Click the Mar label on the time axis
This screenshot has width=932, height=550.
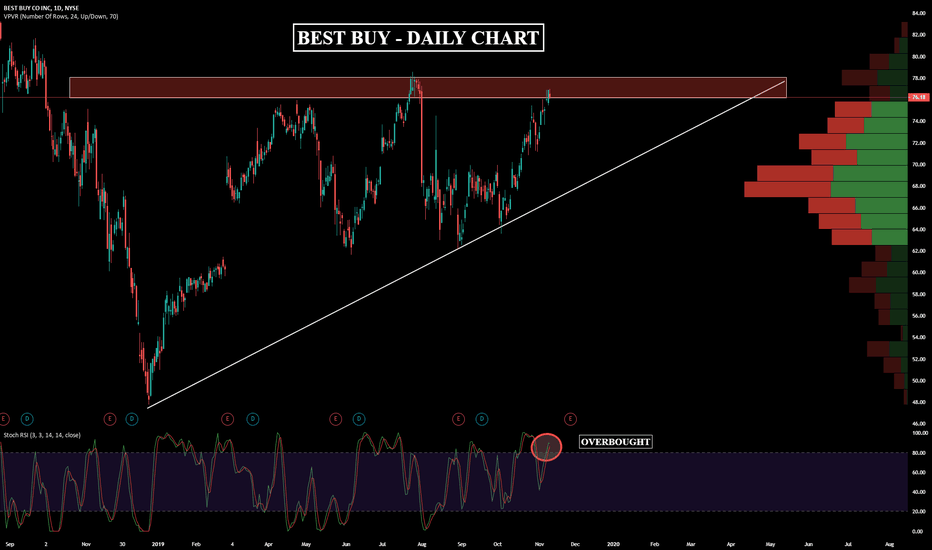pos(691,544)
